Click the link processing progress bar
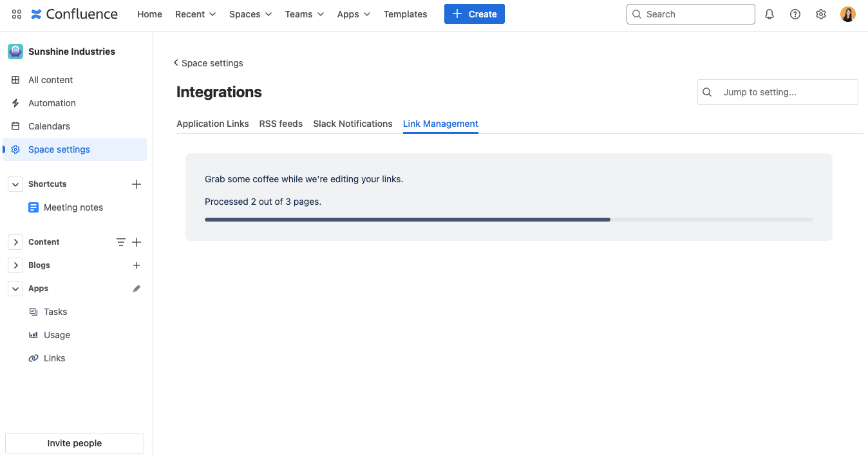868x456 pixels. pos(509,219)
